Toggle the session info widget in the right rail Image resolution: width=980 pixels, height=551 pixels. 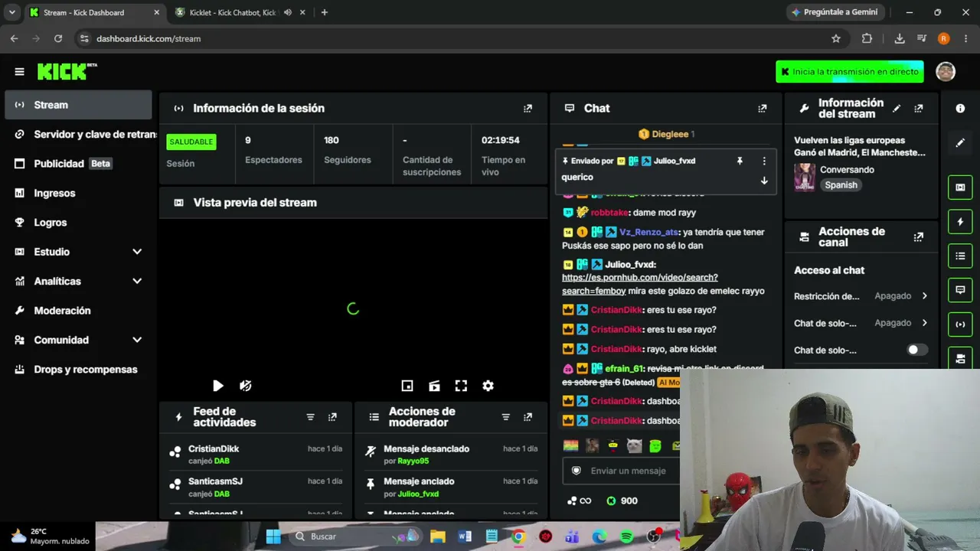click(x=960, y=324)
